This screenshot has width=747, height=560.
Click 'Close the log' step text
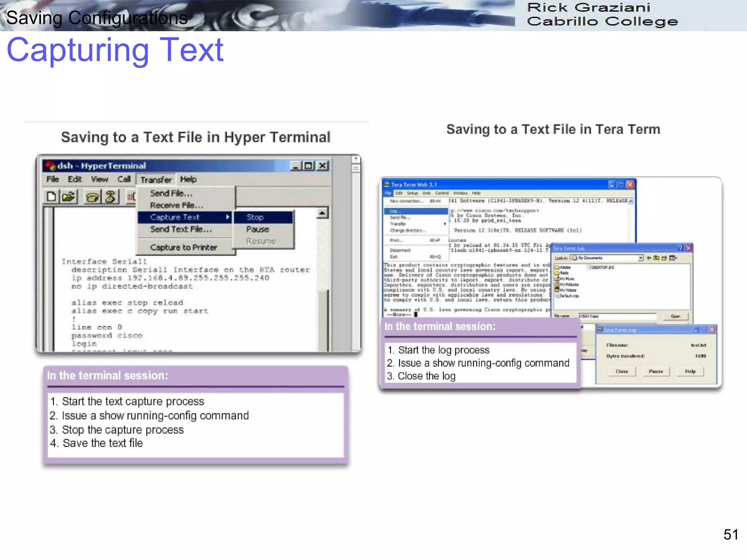[427, 376]
